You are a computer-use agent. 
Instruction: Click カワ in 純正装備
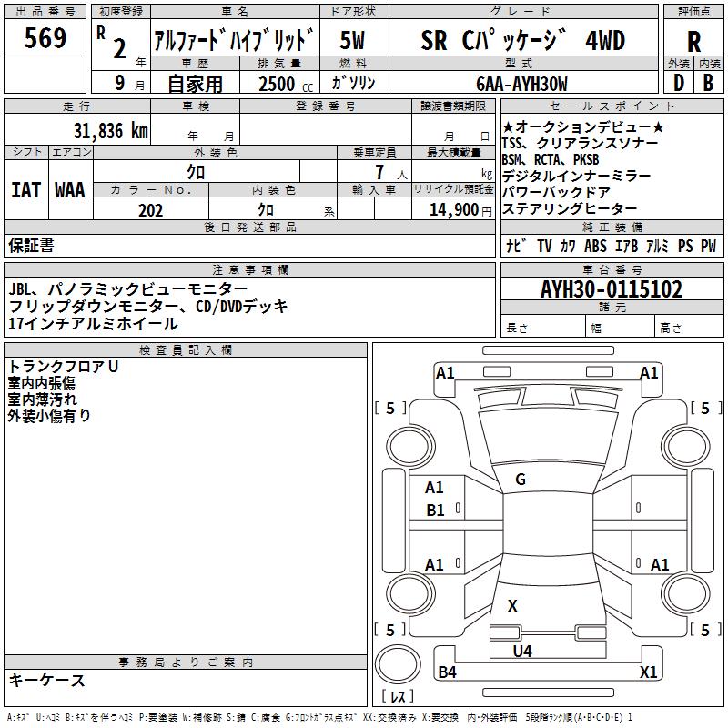(x=568, y=246)
